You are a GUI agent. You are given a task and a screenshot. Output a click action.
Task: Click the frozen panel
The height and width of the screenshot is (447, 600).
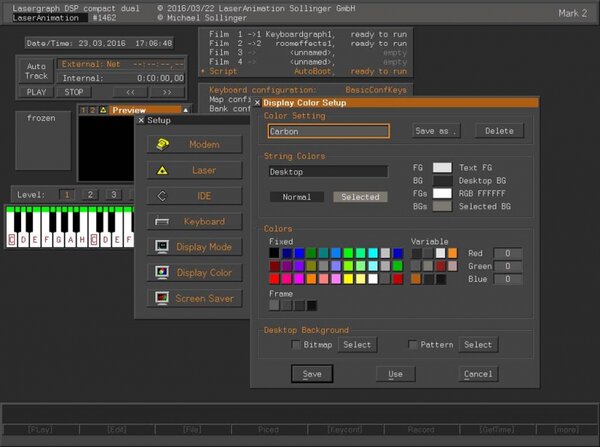point(43,140)
